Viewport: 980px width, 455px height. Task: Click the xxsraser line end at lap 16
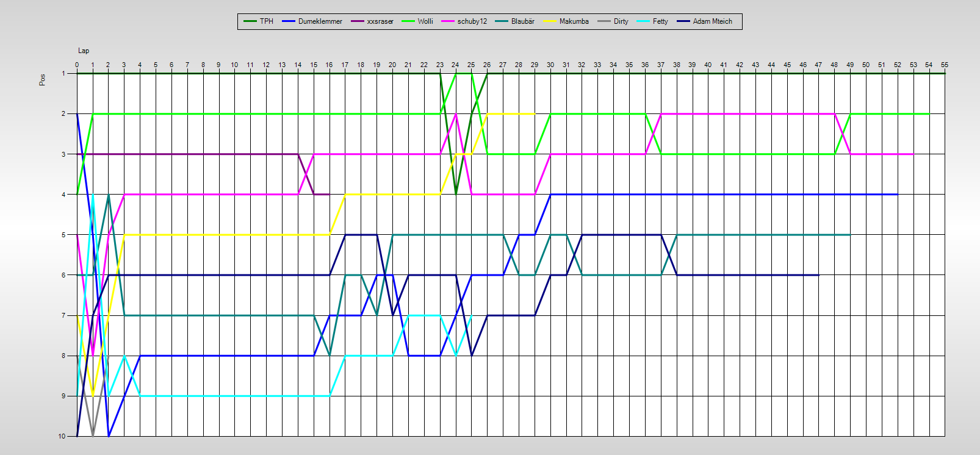(330, 195)
